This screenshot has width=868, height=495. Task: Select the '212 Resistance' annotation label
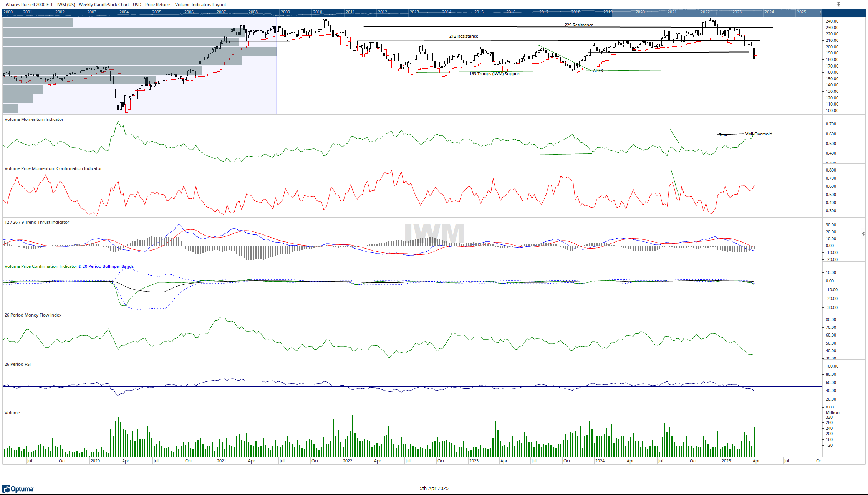[x=464, y=36]
